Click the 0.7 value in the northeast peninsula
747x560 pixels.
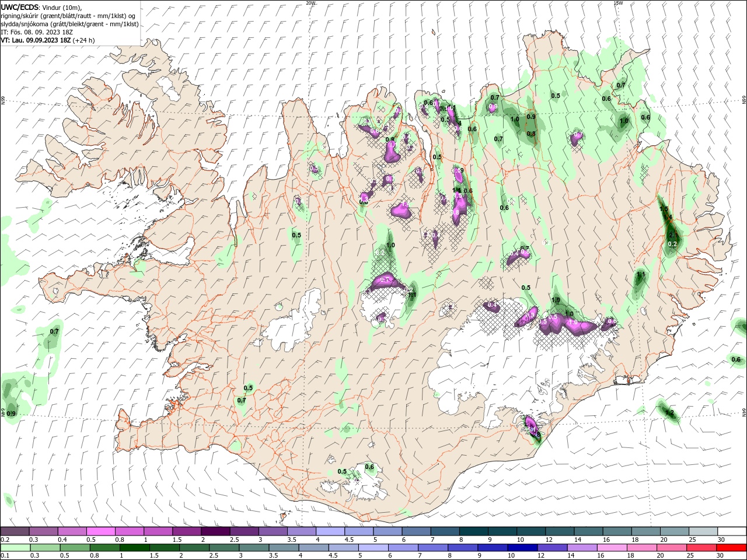tap(621, 85)
